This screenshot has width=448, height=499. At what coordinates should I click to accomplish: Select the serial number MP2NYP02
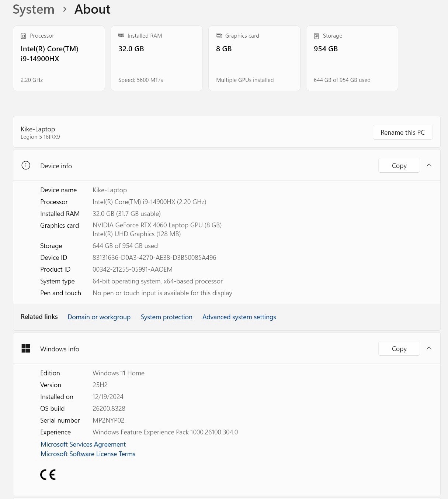click(108, 420)
